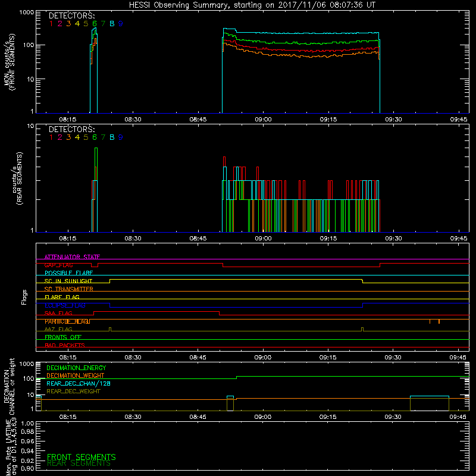476x476 pixels.
Task: Click the POSSIBLE_FLARE flag label
Action: click(x=68, y=273)
